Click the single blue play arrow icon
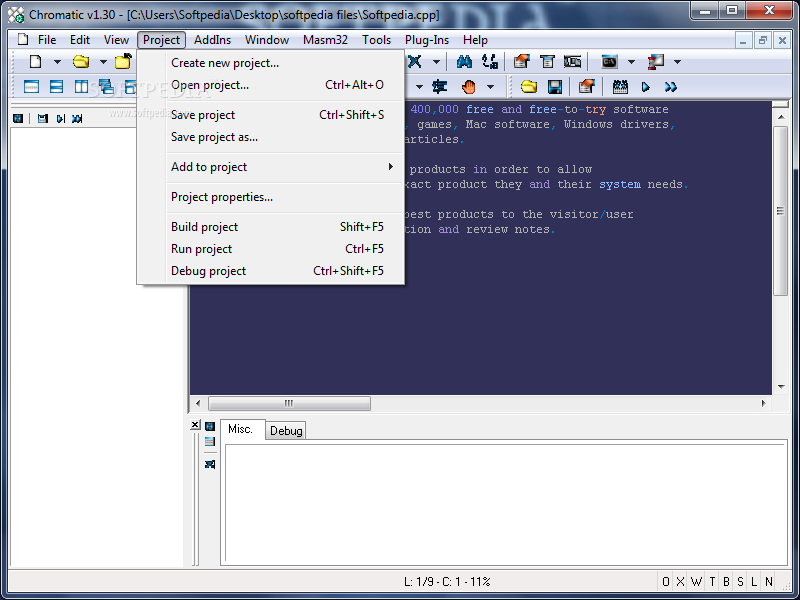 [645, 87]
